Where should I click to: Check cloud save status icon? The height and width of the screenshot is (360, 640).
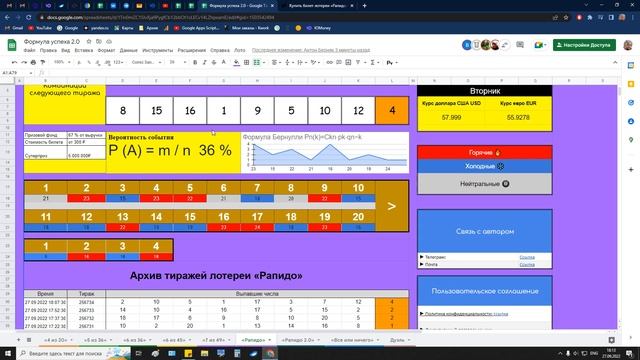[109, 42]
